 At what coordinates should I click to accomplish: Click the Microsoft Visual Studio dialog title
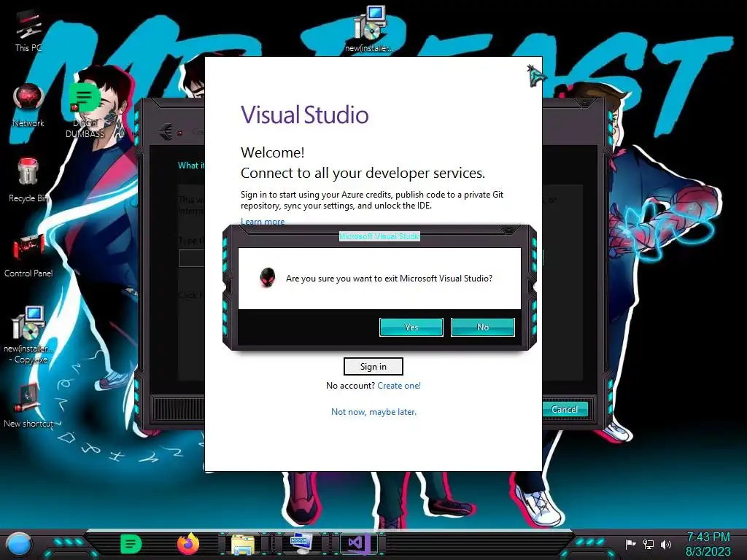[379, 236]
